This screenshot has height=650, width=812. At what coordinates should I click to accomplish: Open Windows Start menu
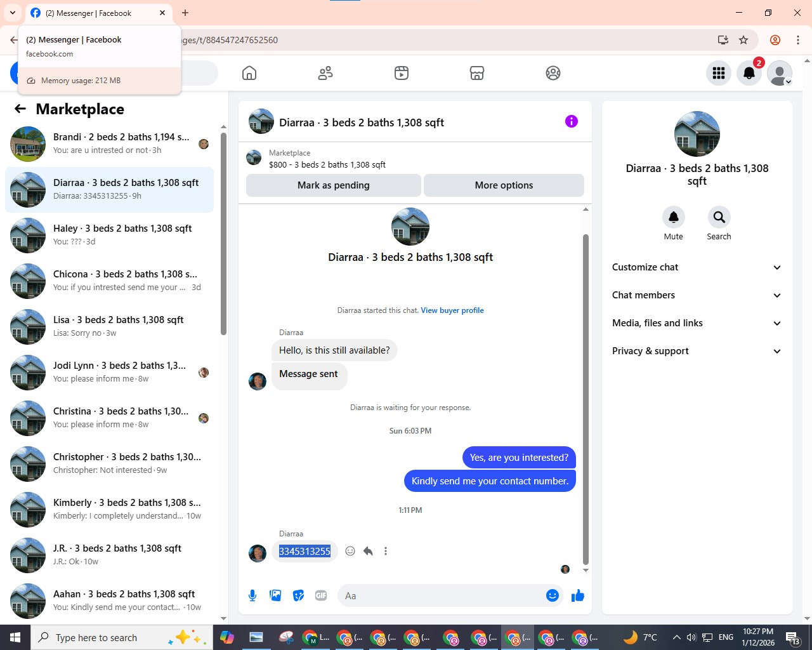click(15, 637)
